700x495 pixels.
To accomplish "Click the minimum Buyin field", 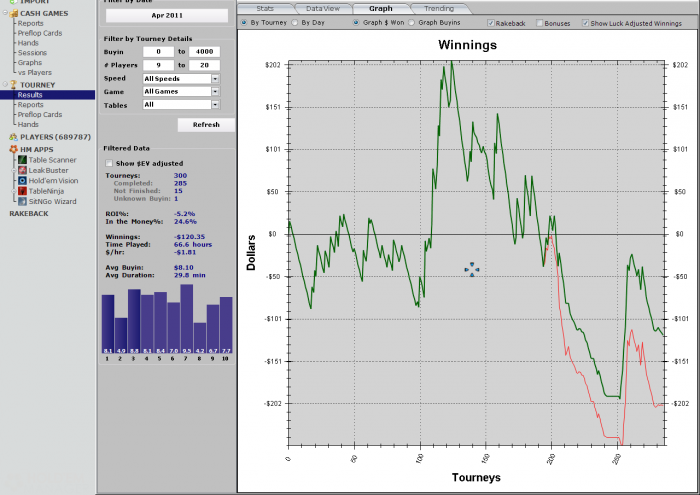I will pos(158,52).
